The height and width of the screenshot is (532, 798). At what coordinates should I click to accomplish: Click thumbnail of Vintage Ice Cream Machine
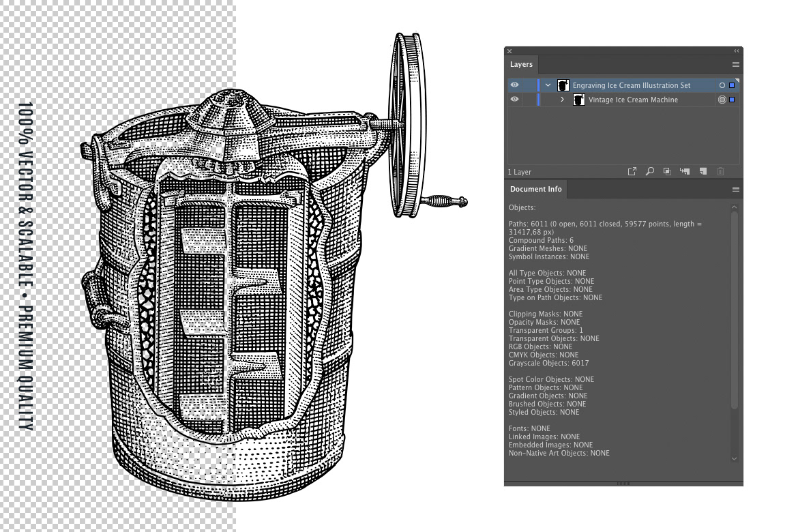pyautogui.click(x=578, y=100)
